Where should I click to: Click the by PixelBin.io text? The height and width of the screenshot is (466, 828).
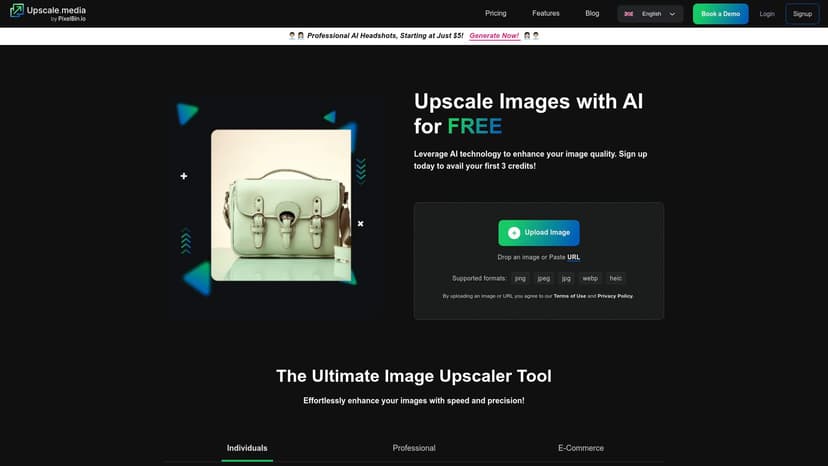click(68, 19)
